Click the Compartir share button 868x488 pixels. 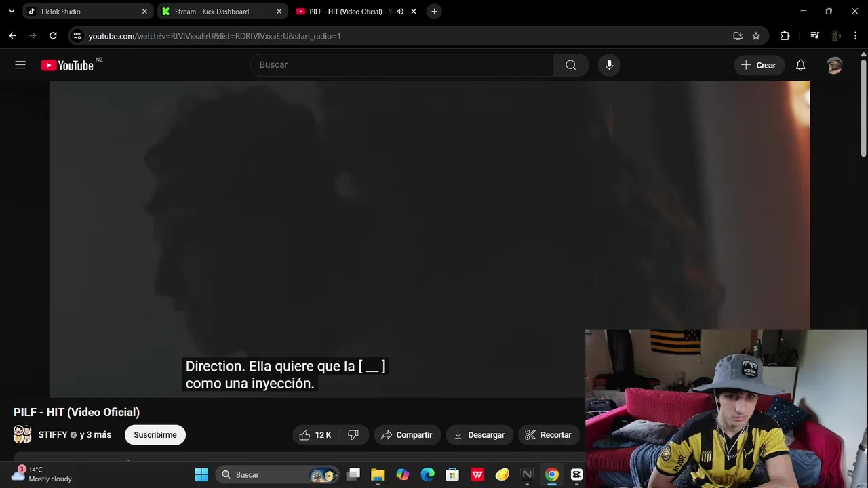(x=407, y=435)
